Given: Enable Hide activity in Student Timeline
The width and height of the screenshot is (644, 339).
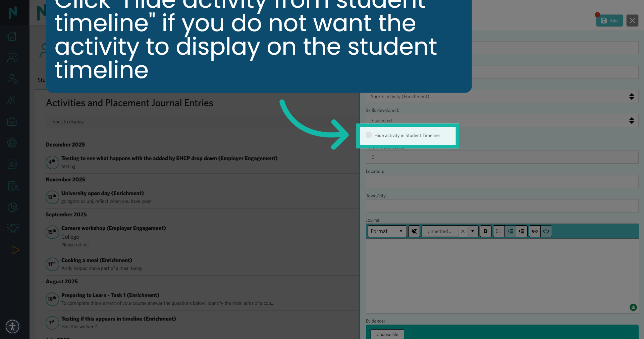Looking at the screenshot, I should click(x=368, y=135).
